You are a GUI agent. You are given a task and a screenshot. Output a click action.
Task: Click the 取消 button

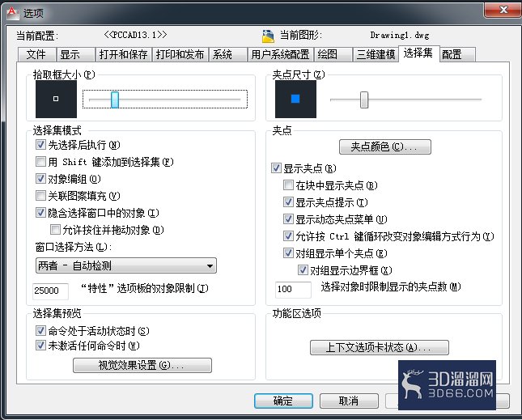[x=349, y=401]
